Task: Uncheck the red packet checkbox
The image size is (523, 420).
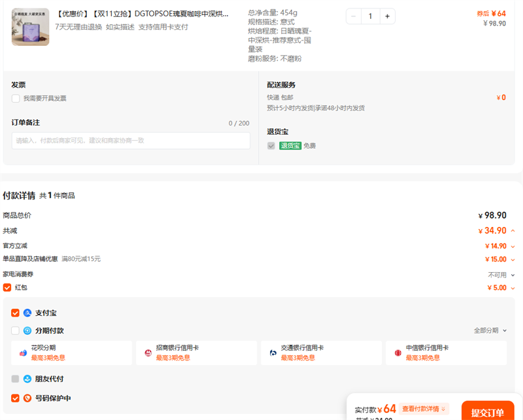Action: click(x=7, y=287)
